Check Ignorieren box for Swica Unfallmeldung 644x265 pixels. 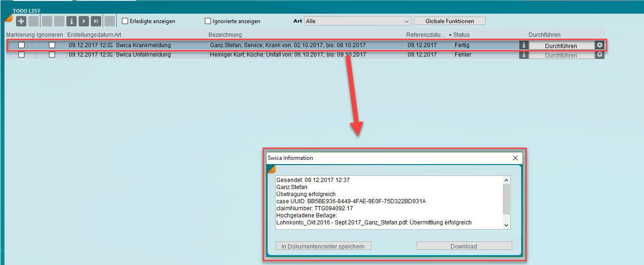52,55
